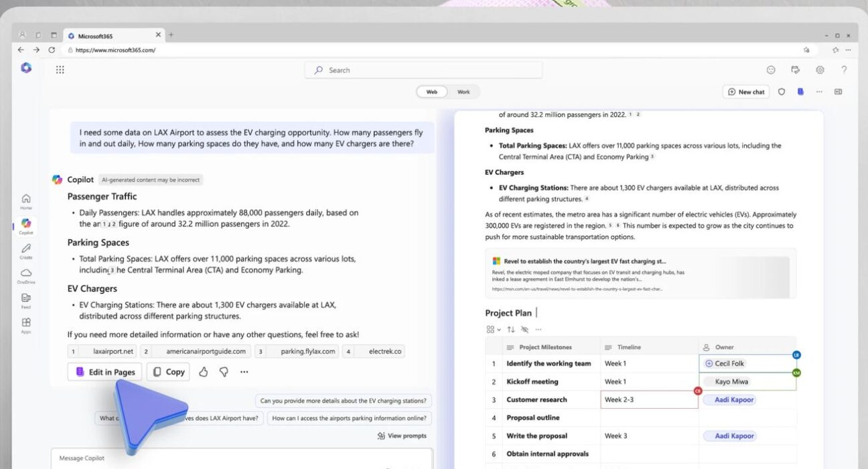Viewport: 868px width, 469px height.
Task: Open a new browser tab
Action: click(x=171, y=35)
